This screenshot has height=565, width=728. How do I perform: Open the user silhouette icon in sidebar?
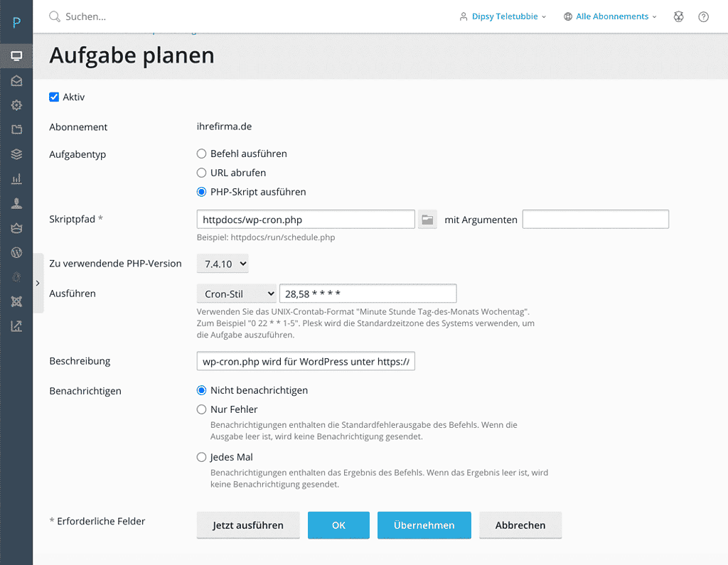[16, 204]
